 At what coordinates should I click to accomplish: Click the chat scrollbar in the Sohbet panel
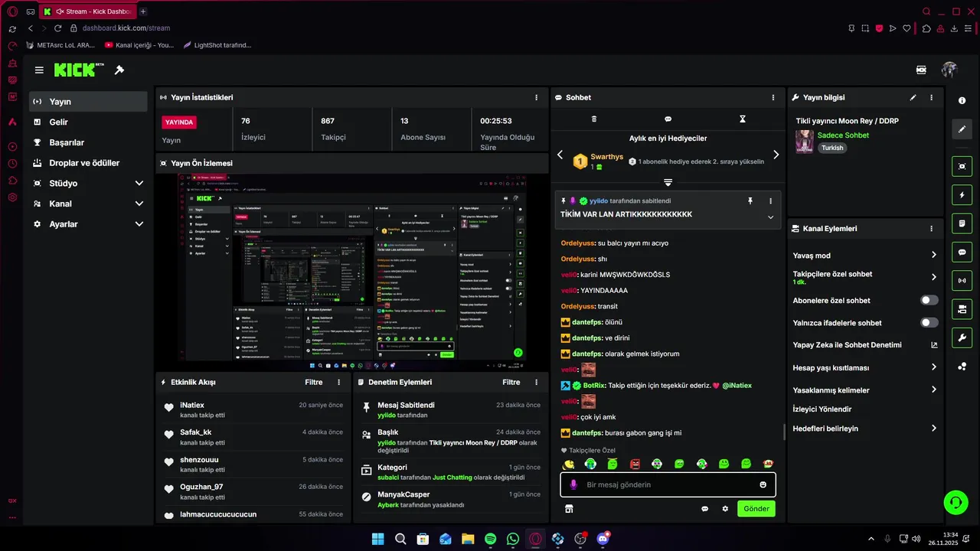coord(785,432)
